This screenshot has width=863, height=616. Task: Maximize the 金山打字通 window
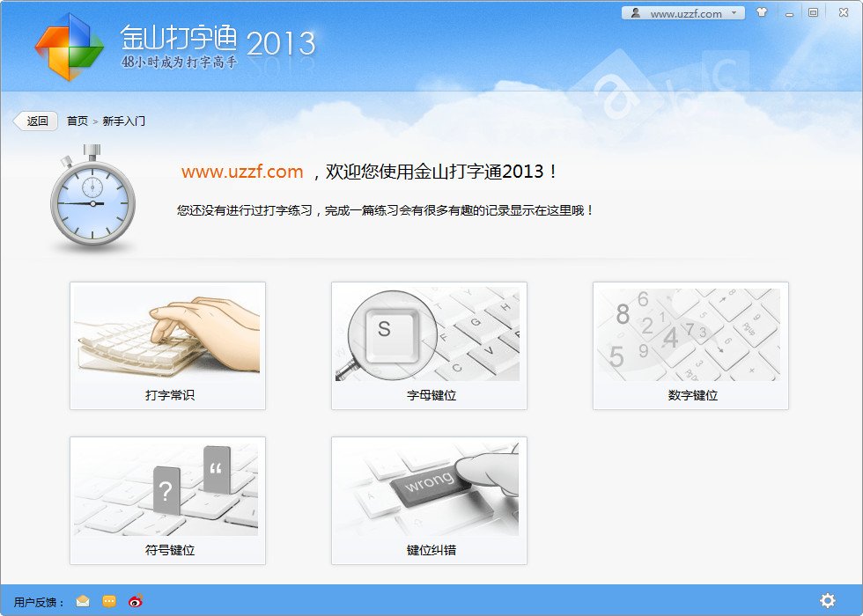814,12
